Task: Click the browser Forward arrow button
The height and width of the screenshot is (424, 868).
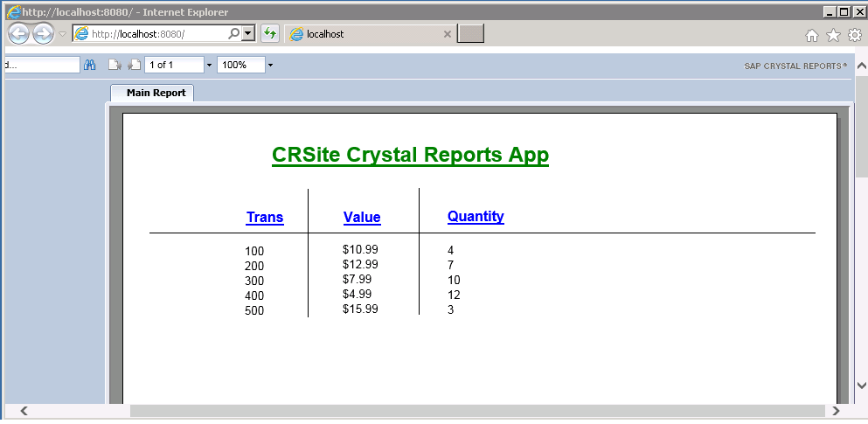Action: point(43,34)
